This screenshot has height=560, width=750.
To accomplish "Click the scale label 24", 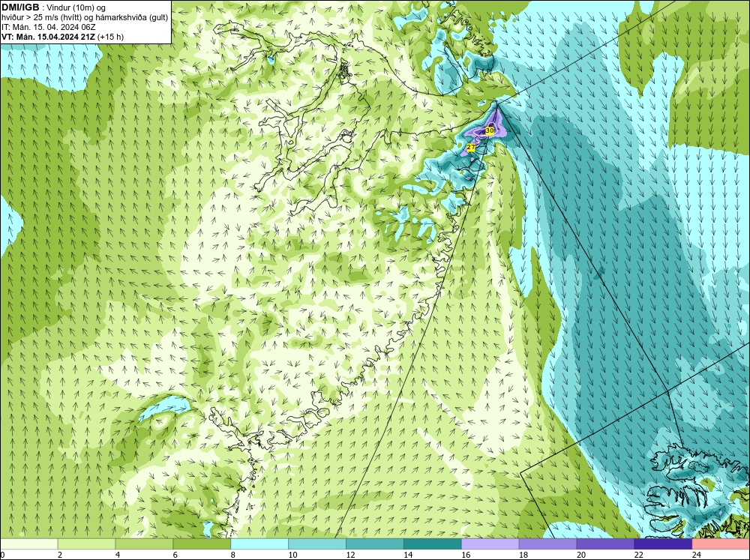I will [x=697, y=555].
